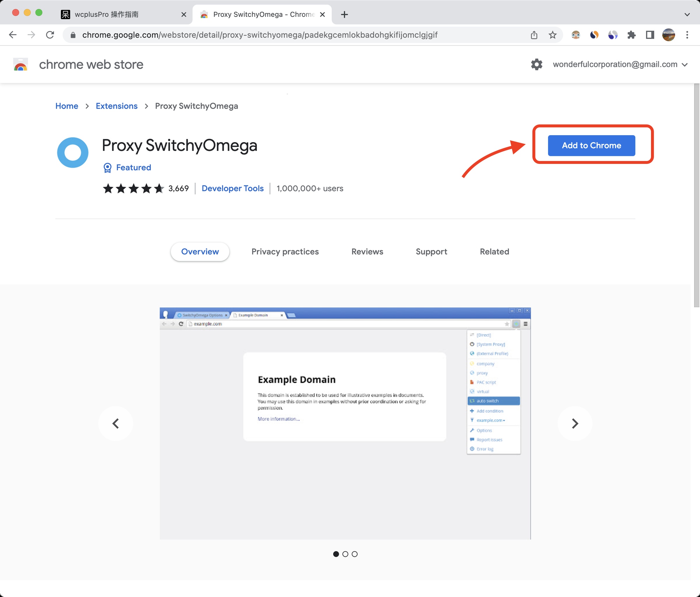The height and width of the screenshot is (597, 700).
Task: Open the Chrome profile avatar
Action: 668,35
